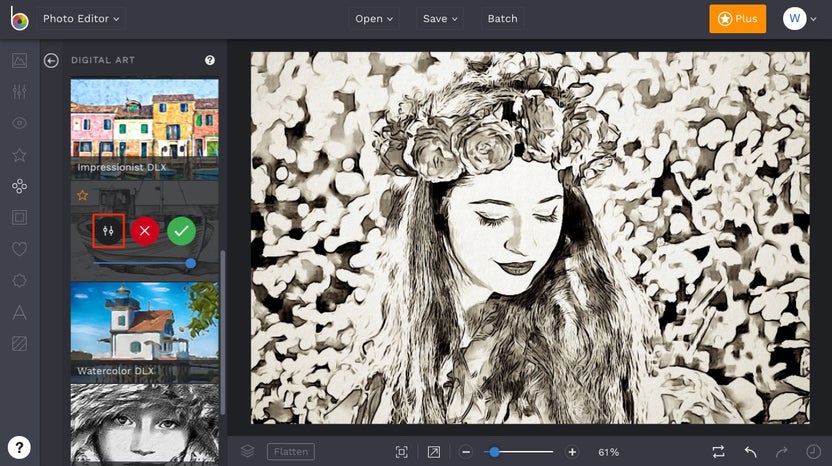Click the undo arrow
The width and height of the screenshot is (832, 466).
coord(750,452)
